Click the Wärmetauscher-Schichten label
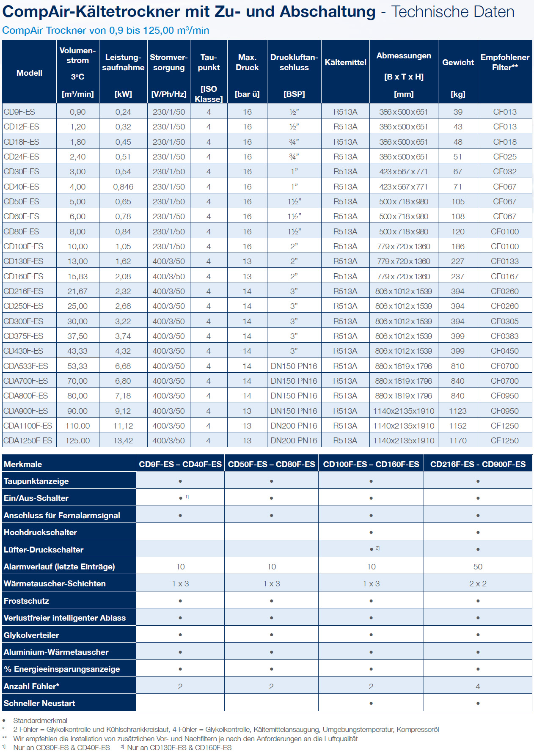The height and width of the screenshot is (756, 534). (x=55, y=583)
